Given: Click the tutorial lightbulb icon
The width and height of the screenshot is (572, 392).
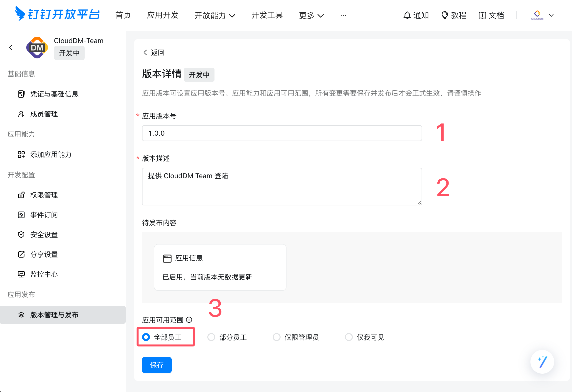Looking at the screenshot, I should [x=445, y=15].
